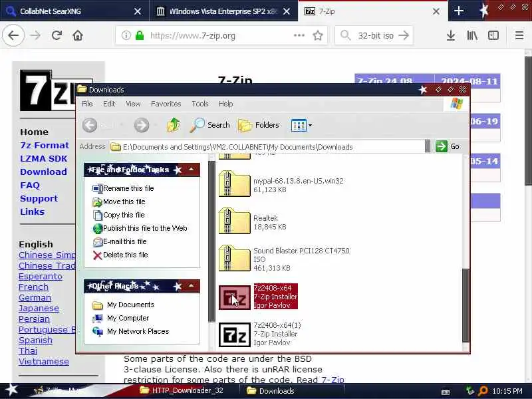
Task: Open Firefox hamburger menu
Action: pyautogui.click(x=519, y=35)
